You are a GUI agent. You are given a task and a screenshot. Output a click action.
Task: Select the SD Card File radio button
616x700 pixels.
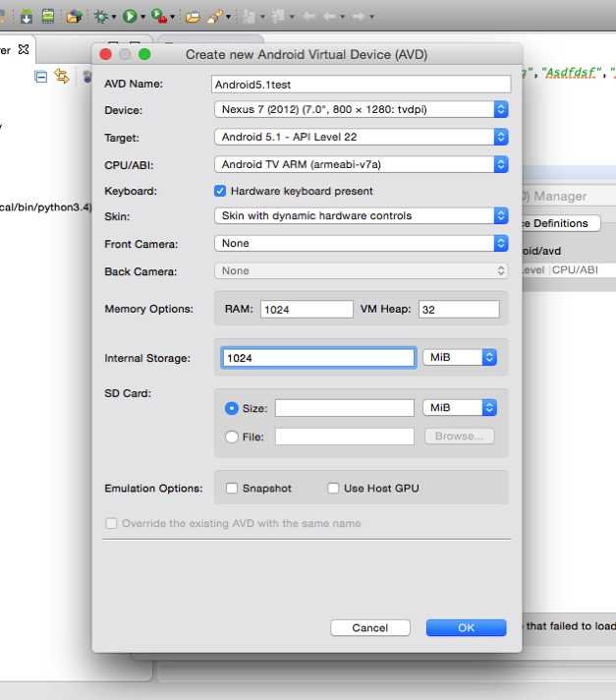(x=232, y=437)
